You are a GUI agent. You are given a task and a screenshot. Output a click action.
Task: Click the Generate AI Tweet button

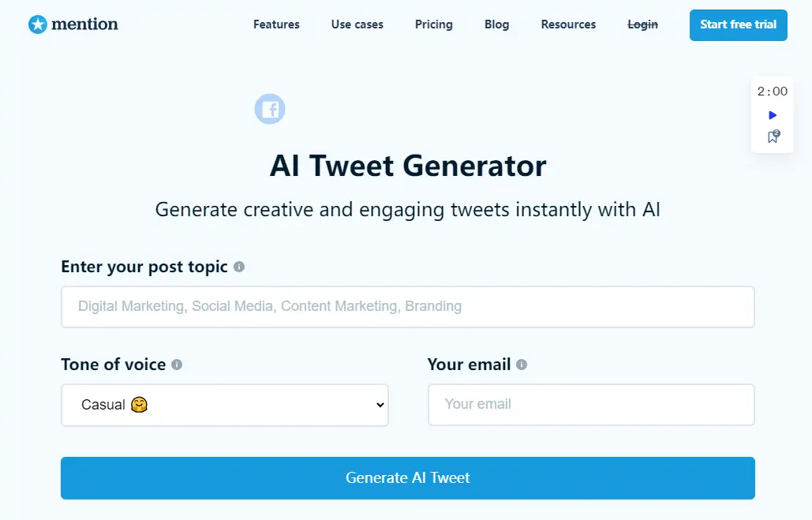[x=407, y=477]
